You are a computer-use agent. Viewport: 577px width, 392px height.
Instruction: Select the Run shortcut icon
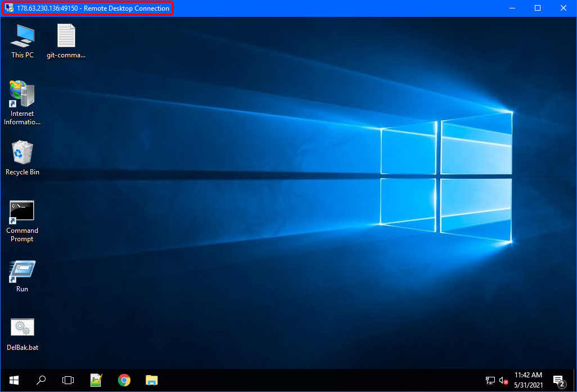(x=22, y=276)
